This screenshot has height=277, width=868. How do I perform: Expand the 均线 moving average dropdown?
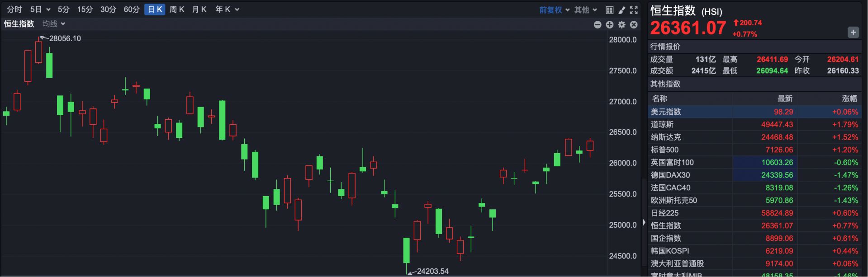pos(54,24)
